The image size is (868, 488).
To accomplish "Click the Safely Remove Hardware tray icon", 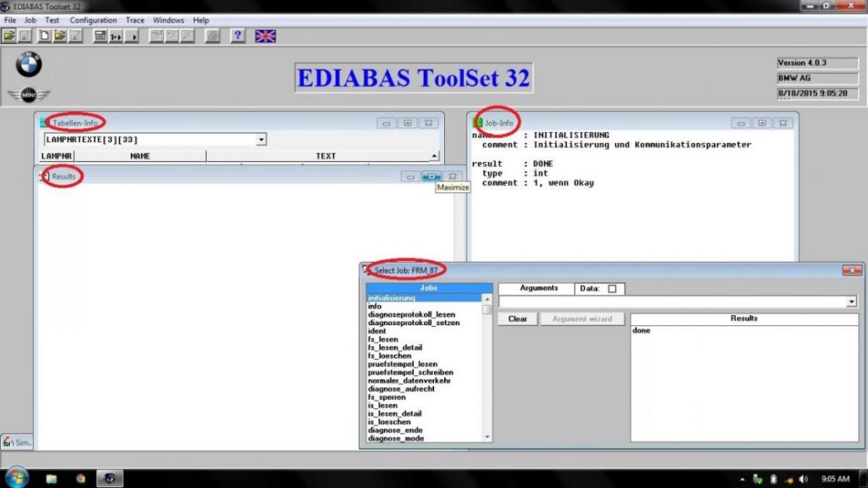I will (757, 480).
